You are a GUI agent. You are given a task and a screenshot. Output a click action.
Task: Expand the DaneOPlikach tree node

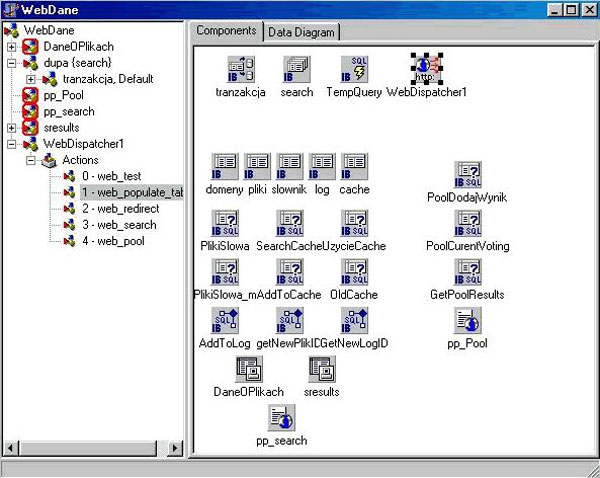(x=11, y=47)
